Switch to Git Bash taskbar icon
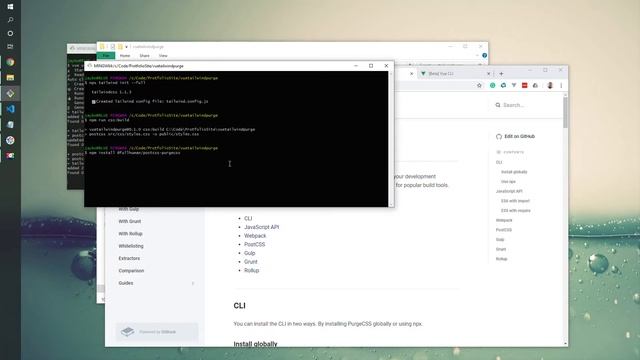The width and height of the screenshot is (640, 360). point(10,93)
